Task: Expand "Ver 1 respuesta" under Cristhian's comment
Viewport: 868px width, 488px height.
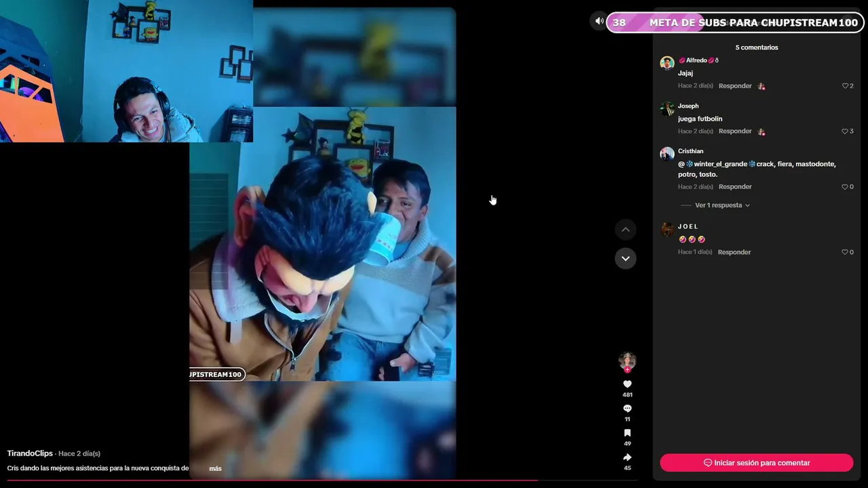Action: [x=722, y=205]
